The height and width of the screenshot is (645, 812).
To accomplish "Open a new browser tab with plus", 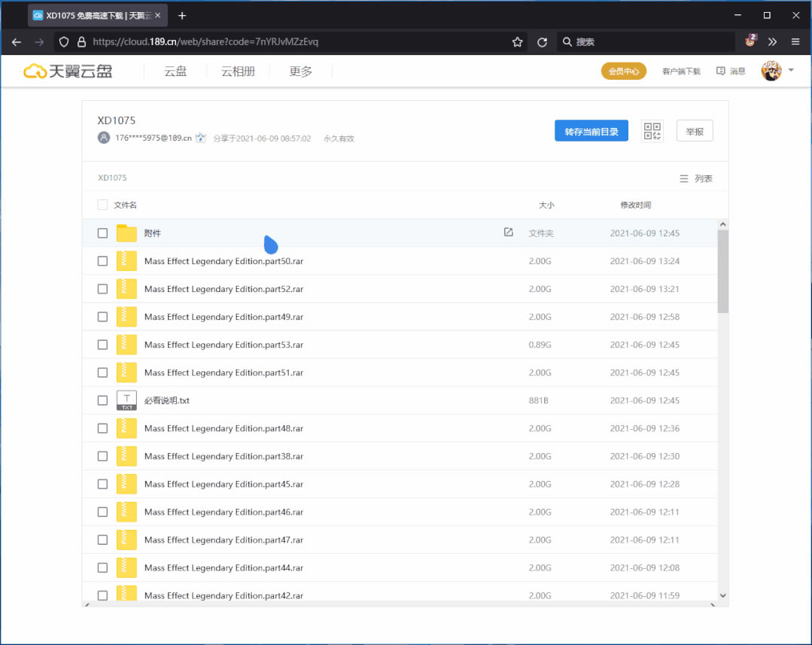I will coord(182,16).
